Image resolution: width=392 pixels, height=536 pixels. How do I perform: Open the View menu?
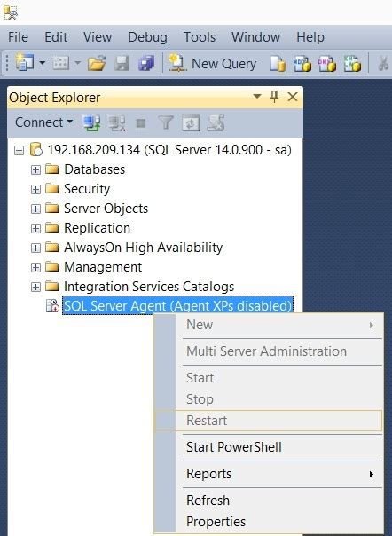(x=98, y=37)
